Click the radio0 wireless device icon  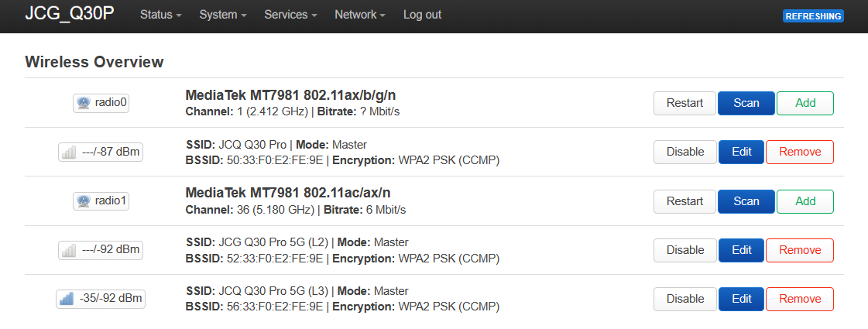tap(84, 103)
